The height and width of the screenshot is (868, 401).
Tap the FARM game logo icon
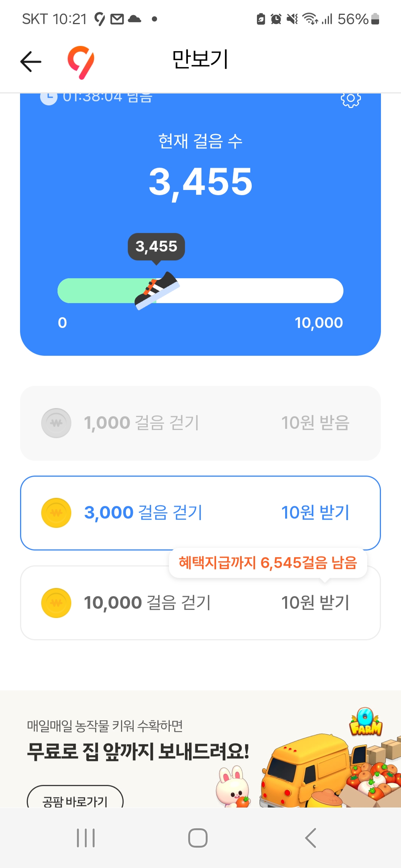366,722
